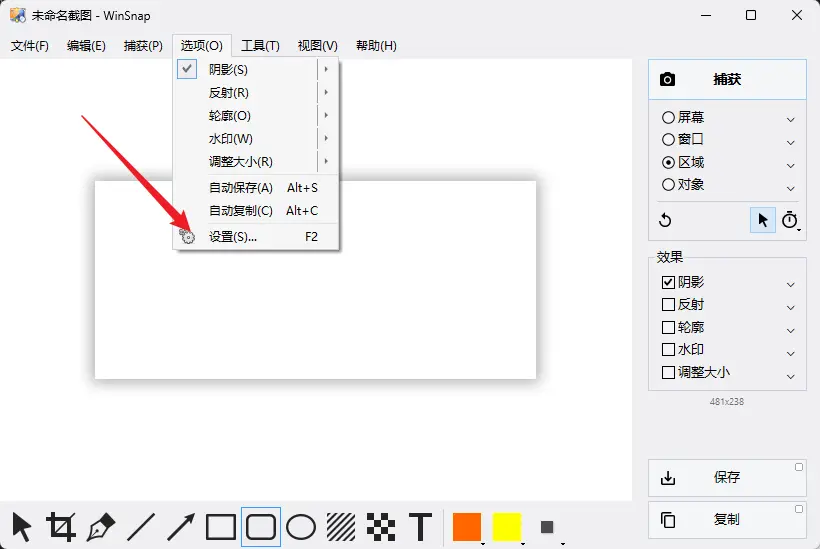This screenshot has width=820, height=549.
Task: Enable the 水印 effect checkbox
Action: pyautogui.click(x=668, y=349)
